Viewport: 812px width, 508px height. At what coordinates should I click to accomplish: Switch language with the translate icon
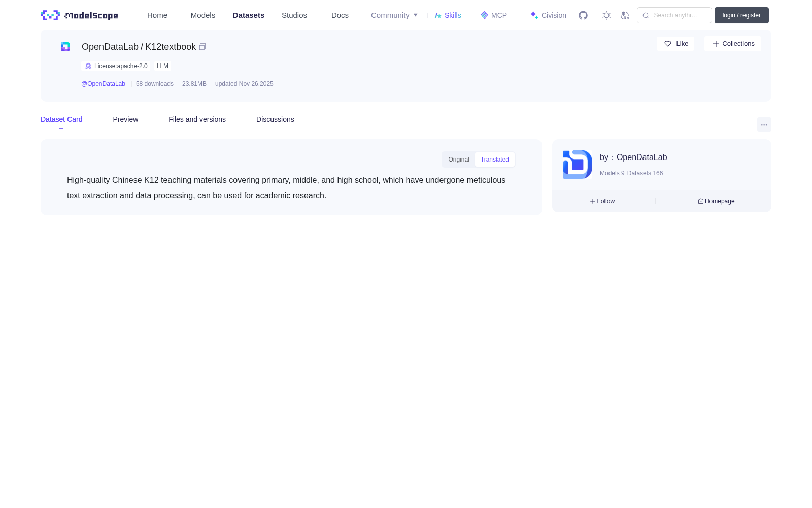[x=625, y=15]
